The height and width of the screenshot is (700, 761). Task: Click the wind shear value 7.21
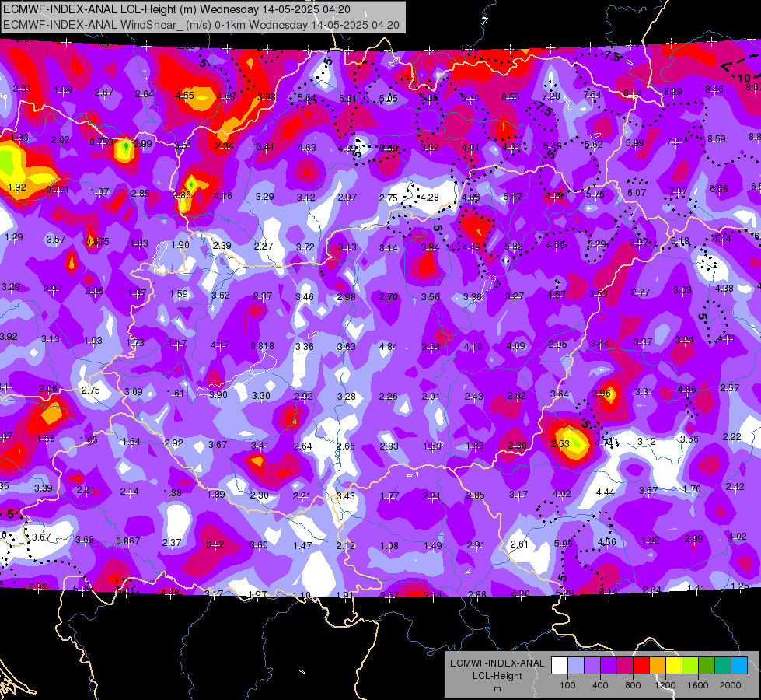pos(675,141)
